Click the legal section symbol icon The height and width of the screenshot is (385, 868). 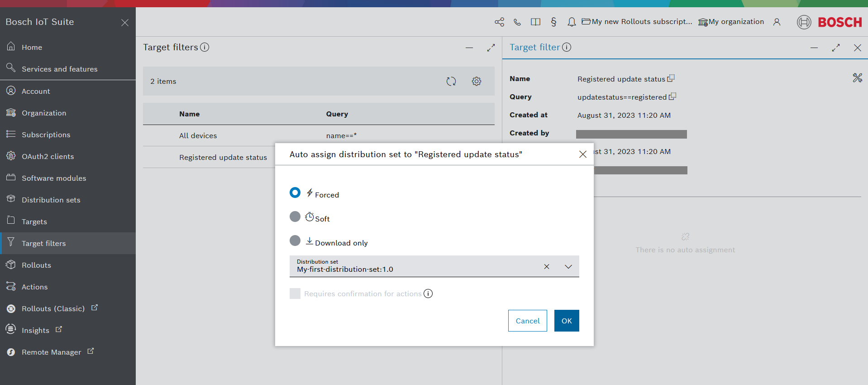click(x=553, y=22)
